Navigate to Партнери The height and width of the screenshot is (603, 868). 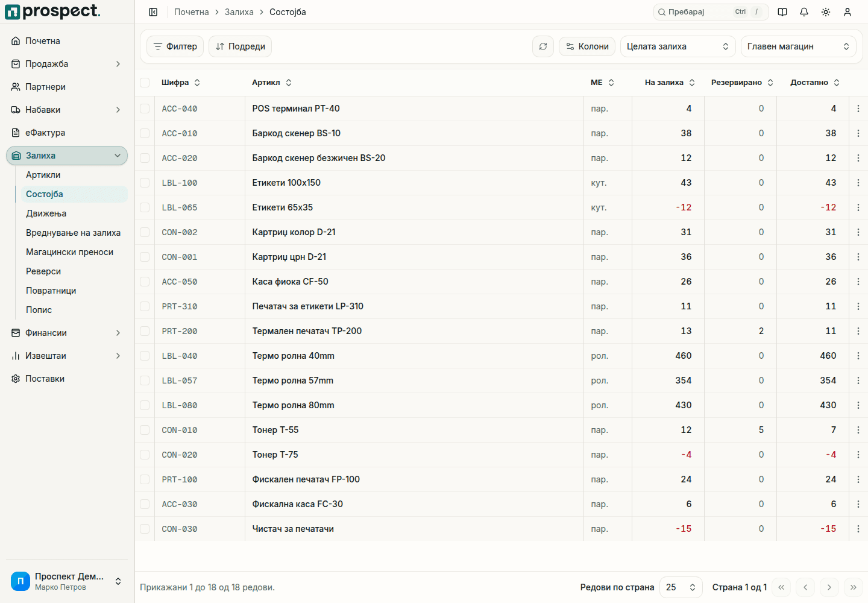[67, 87]
